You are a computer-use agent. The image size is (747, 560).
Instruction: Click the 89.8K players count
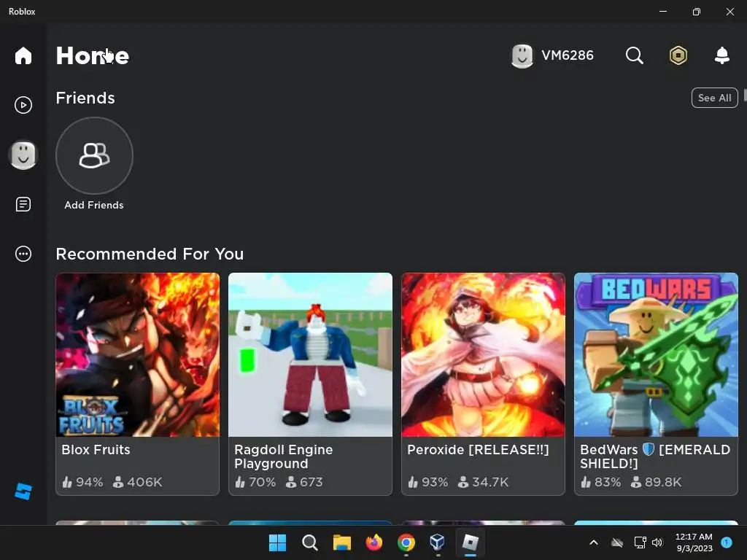coord(656,482)
